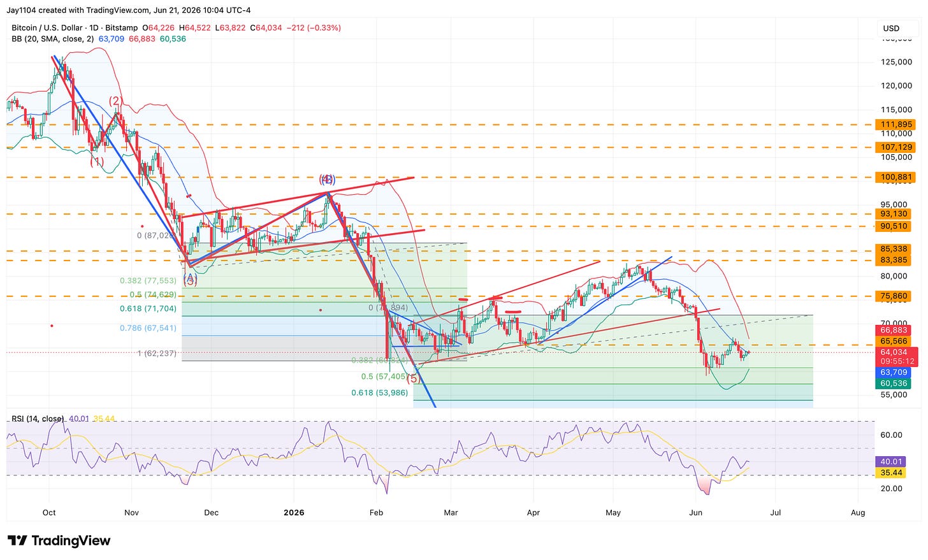Click the 80,000 price axis label
Screen dimensions: 928x560
(894, 276)
